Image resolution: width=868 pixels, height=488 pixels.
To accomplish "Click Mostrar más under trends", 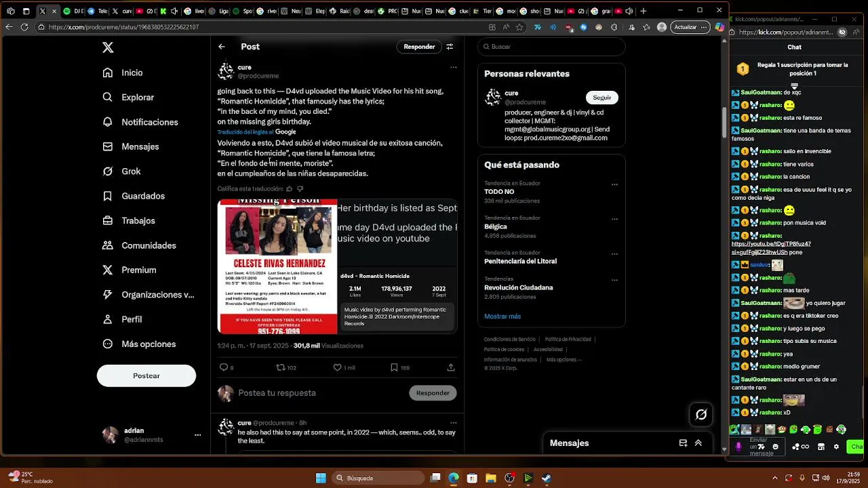I will 502,317.
